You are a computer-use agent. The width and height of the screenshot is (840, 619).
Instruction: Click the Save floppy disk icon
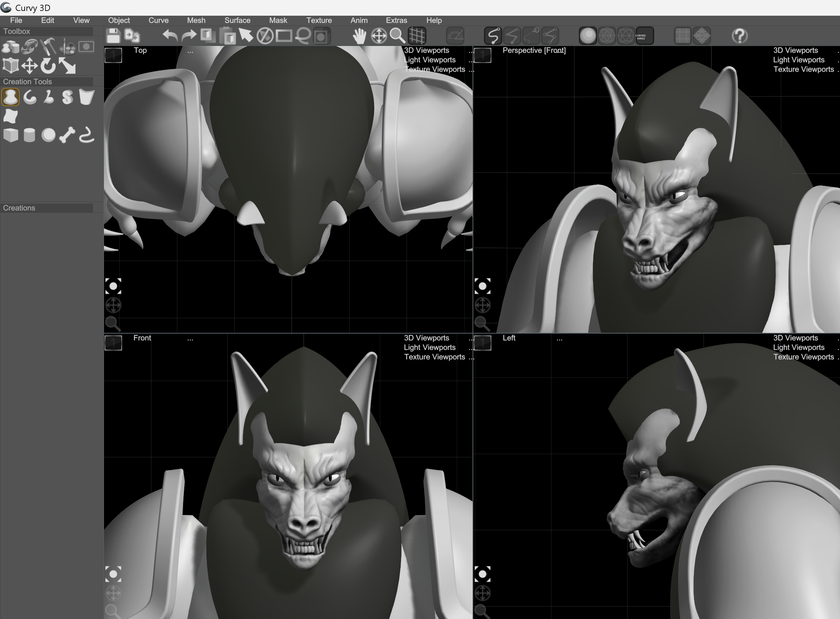(x=113, y=36)
